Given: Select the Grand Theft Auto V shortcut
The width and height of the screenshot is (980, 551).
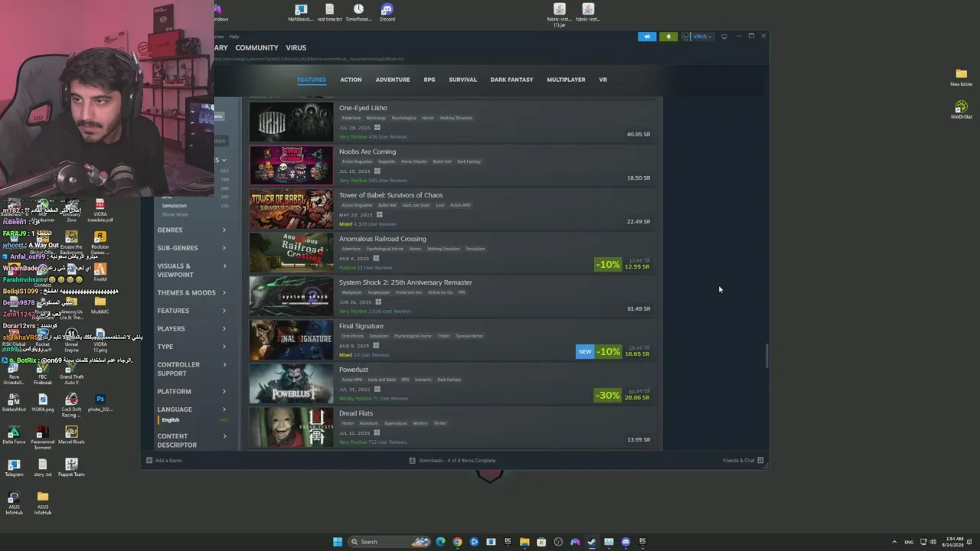Looking at the screenshot, I should [x=71, y=370].
